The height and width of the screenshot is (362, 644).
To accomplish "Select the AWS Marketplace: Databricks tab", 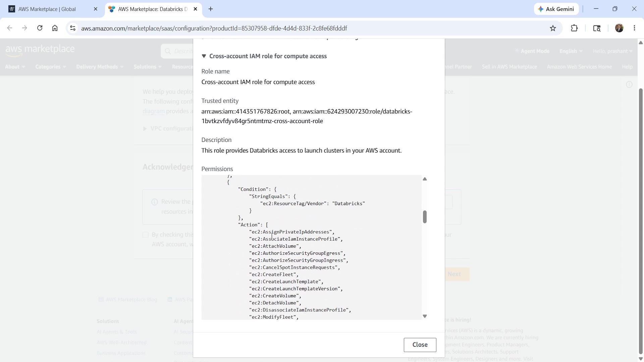I will click(154, 9).
